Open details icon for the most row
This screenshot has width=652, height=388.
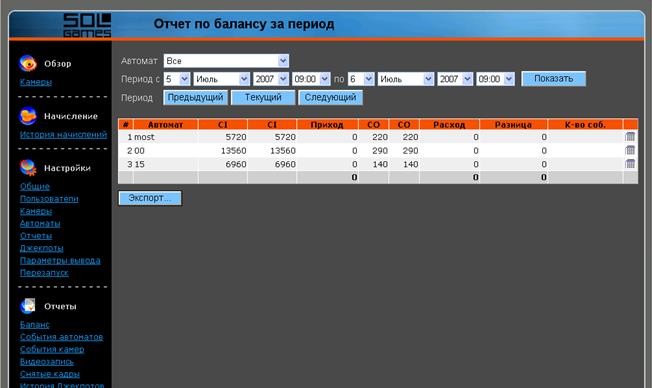coord(630,136)
